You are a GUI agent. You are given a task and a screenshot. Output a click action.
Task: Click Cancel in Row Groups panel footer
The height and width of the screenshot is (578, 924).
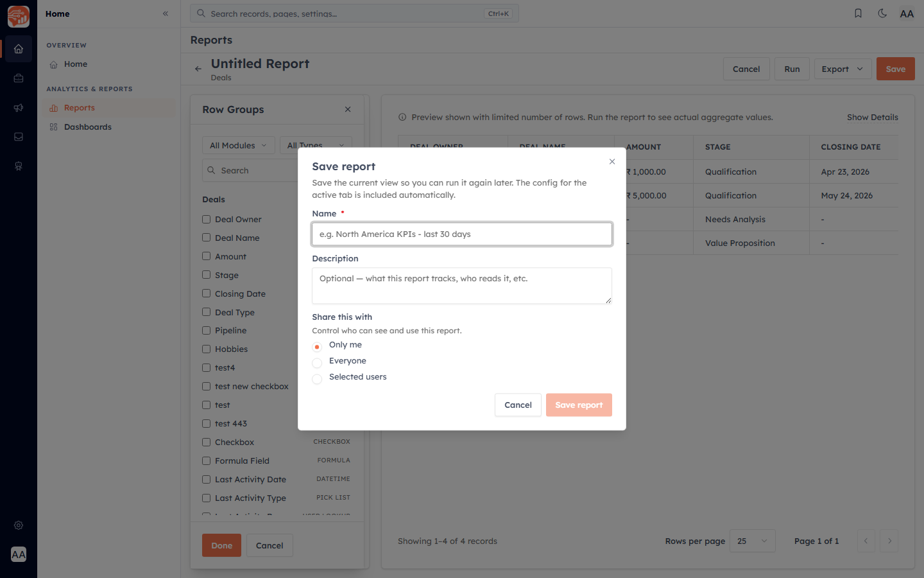269,545
